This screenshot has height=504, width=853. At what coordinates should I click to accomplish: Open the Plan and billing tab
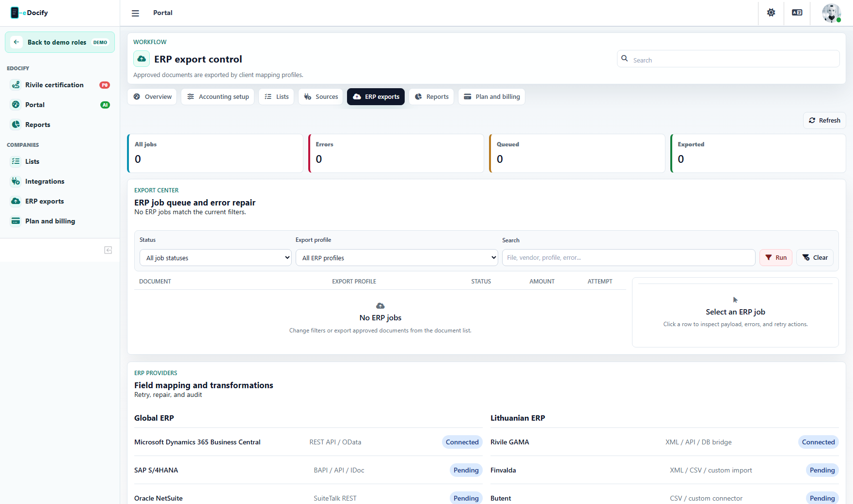[491, 97]
